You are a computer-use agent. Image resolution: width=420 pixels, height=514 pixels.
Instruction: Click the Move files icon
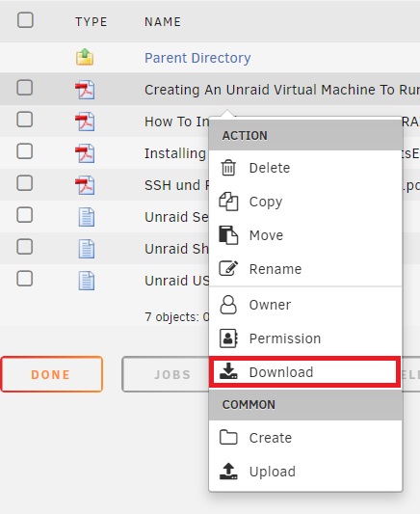pyautogui.click(x=228, y=235)
